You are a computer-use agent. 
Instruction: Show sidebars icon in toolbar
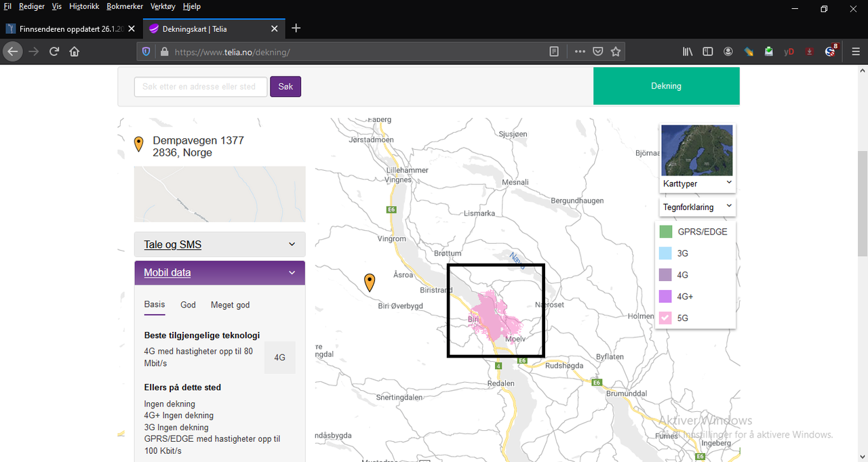pyautogui.click(x=707, y=51)
